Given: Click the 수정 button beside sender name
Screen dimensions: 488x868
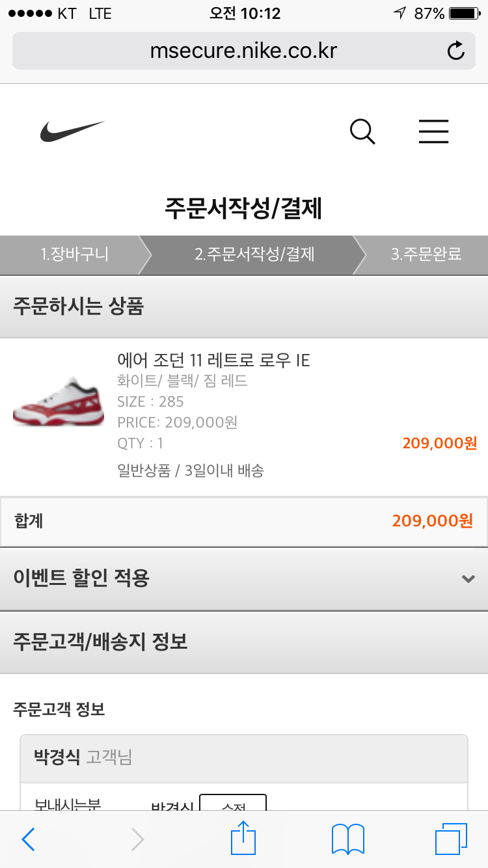Looking at the screenshot, I should pos(233,802).
